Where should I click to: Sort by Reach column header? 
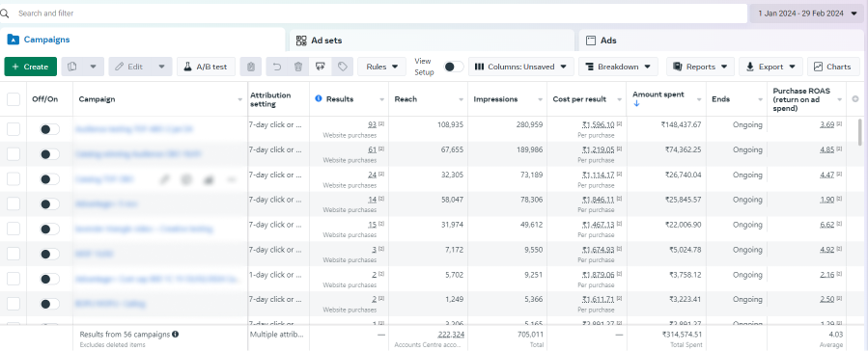(406, 99)
